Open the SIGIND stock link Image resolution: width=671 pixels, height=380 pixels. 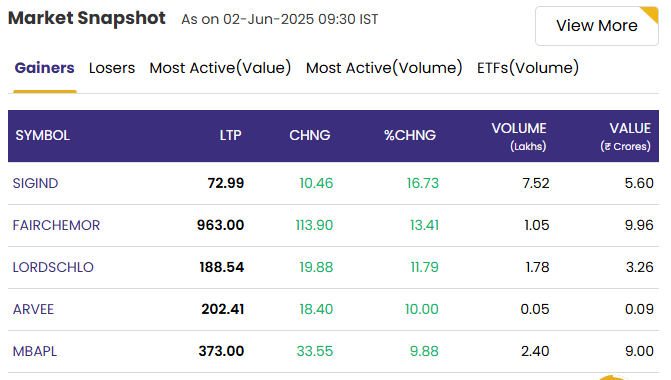pos(36,183)
